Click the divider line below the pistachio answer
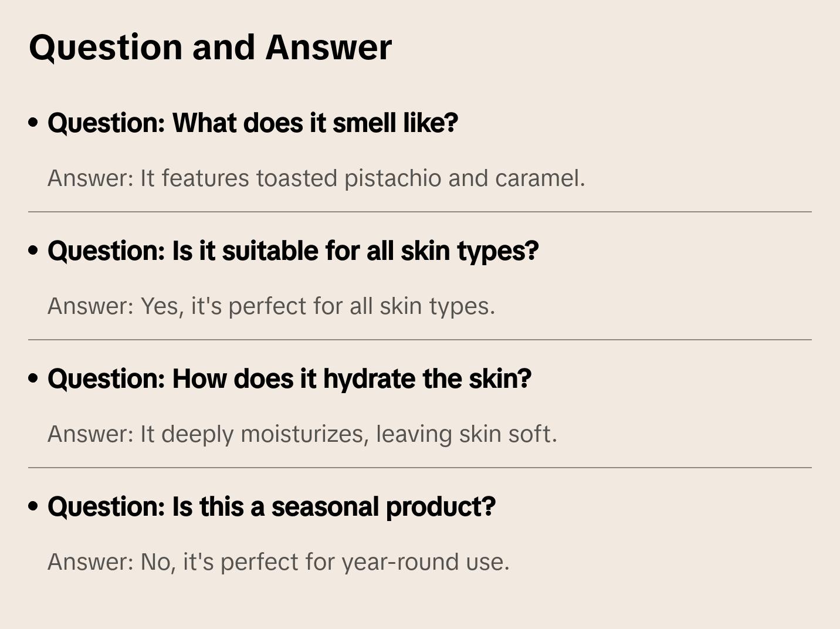 click(420, 212)
